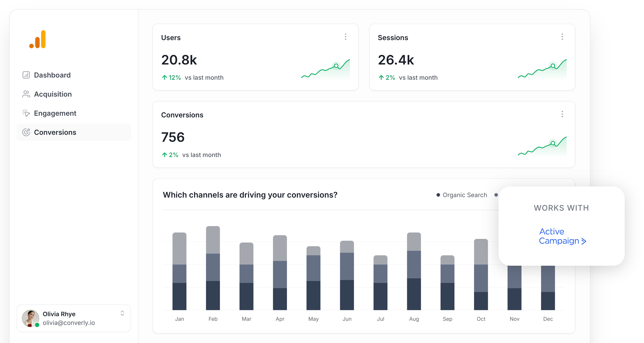Viewport: 644px width, 343px height.
Task: Select Engagement in the navigation menu
Action: click(x=55, y=113)
